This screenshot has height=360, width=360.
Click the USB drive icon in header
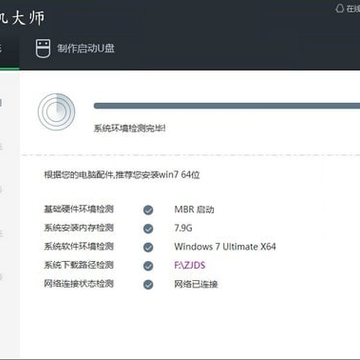tap(43, 48)
